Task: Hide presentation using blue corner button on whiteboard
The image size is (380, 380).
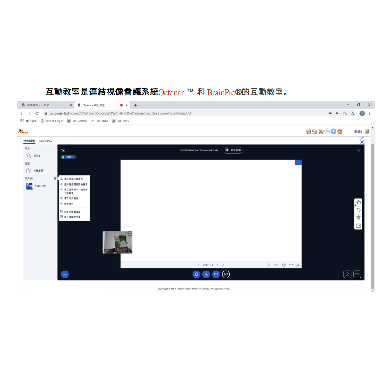Action: tap(298, 162)
